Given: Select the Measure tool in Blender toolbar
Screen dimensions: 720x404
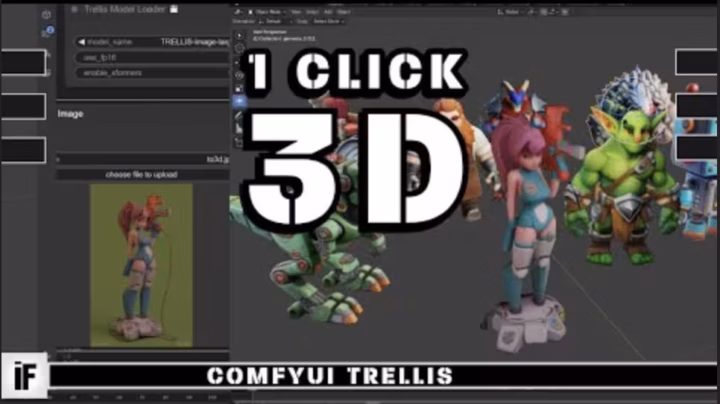Looking at the screenshot, I should pos(239,129).
